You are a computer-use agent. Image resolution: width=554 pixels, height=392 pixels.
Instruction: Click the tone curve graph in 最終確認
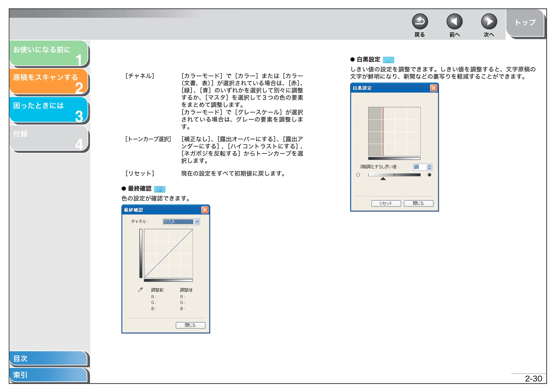(x=168, y=253)
